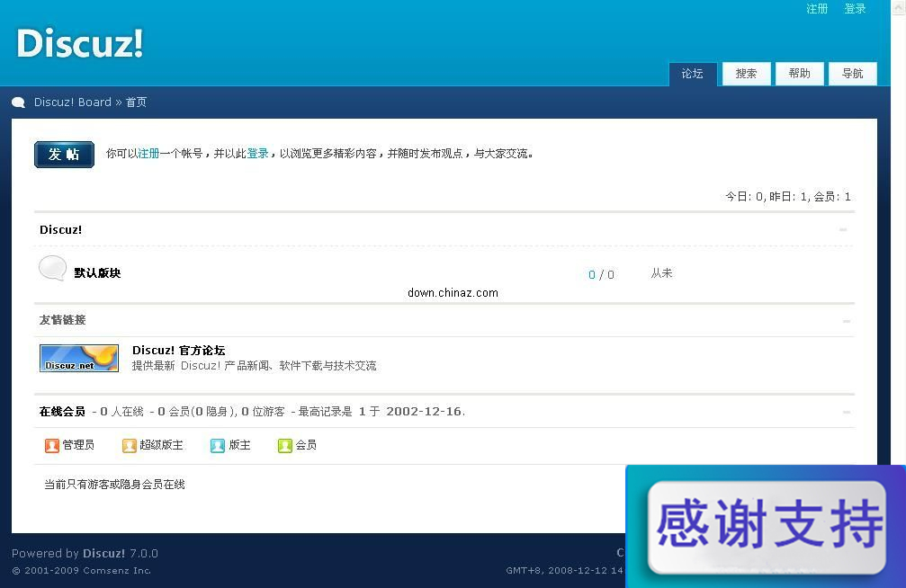The width and height of the screenshot is (906, 588).
Task: Click the 首页 breadcrumb text
Action: [137, 102]
